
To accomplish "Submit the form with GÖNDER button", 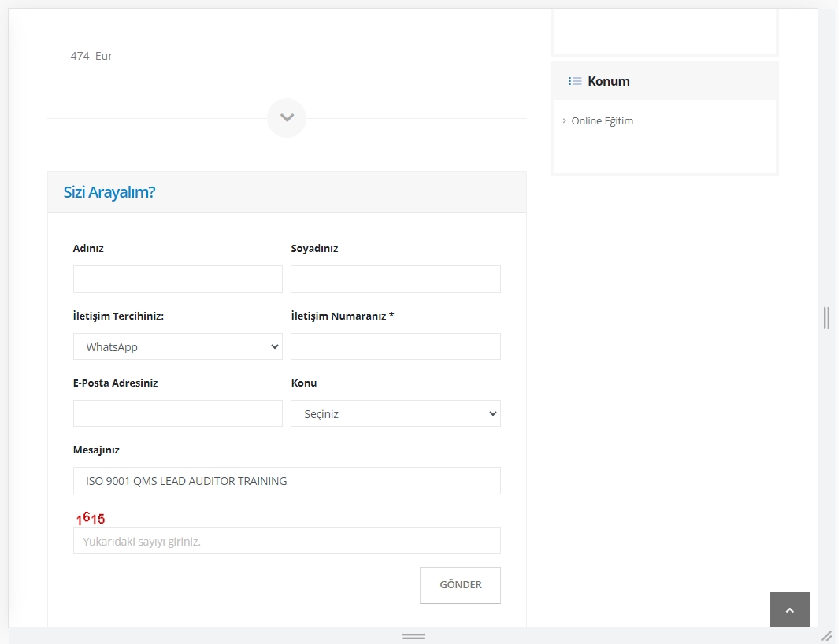I will (460, 585).
